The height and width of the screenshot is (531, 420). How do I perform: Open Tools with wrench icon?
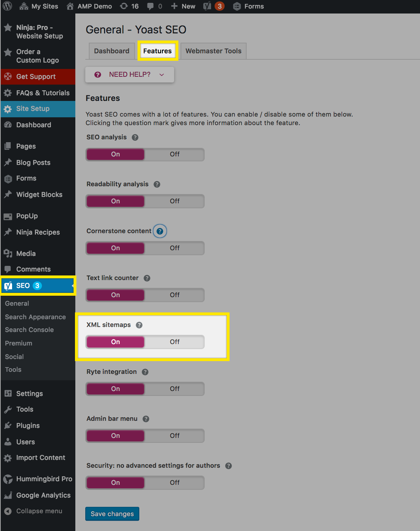coord(38,409)
